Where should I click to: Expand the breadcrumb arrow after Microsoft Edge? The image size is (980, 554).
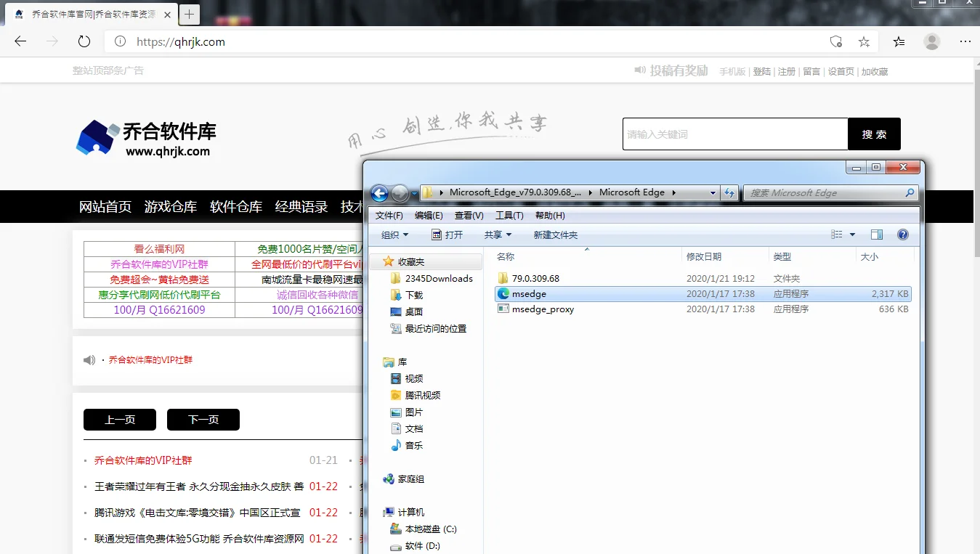[x=673, y=193]
